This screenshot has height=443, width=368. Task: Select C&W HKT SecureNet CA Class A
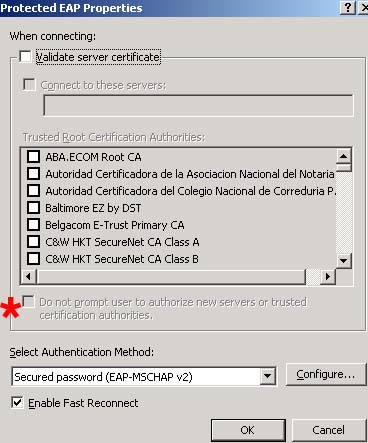tap(33, 241)
